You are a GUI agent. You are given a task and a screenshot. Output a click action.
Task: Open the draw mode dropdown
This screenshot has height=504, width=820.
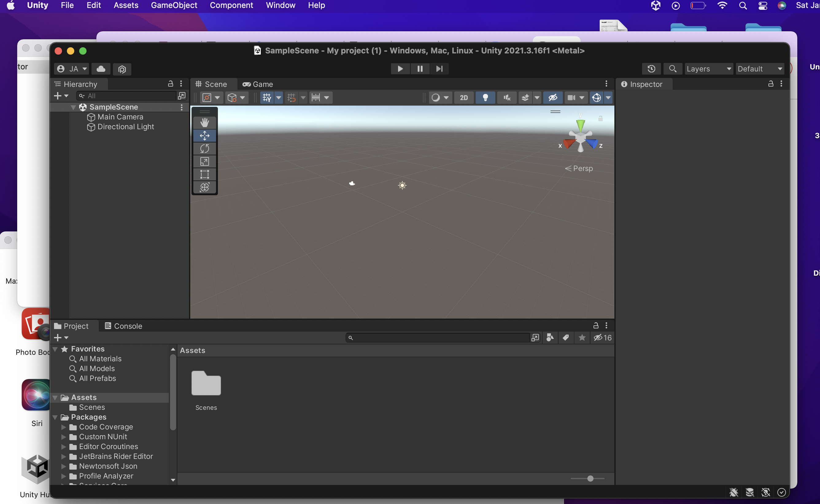[440, 98]
